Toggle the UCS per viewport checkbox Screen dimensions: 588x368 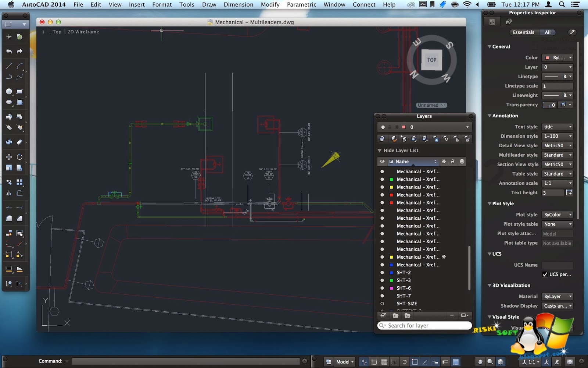[545, 274]
